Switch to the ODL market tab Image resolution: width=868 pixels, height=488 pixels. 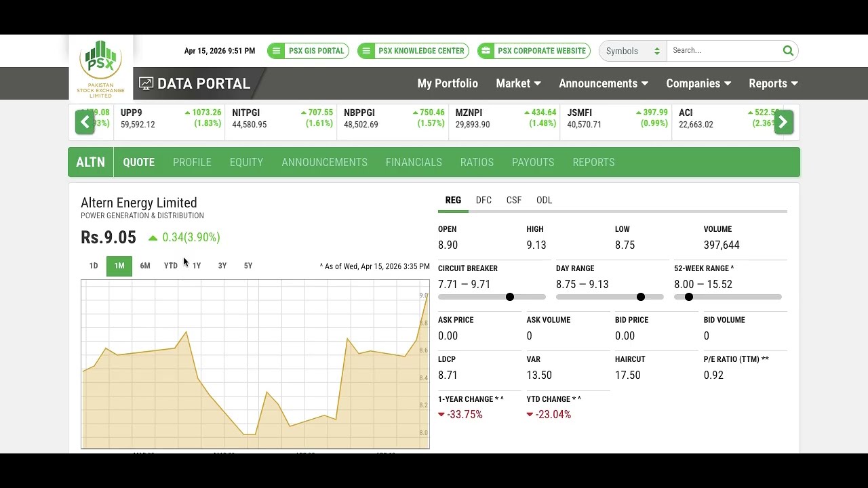[x=545, y=200]
